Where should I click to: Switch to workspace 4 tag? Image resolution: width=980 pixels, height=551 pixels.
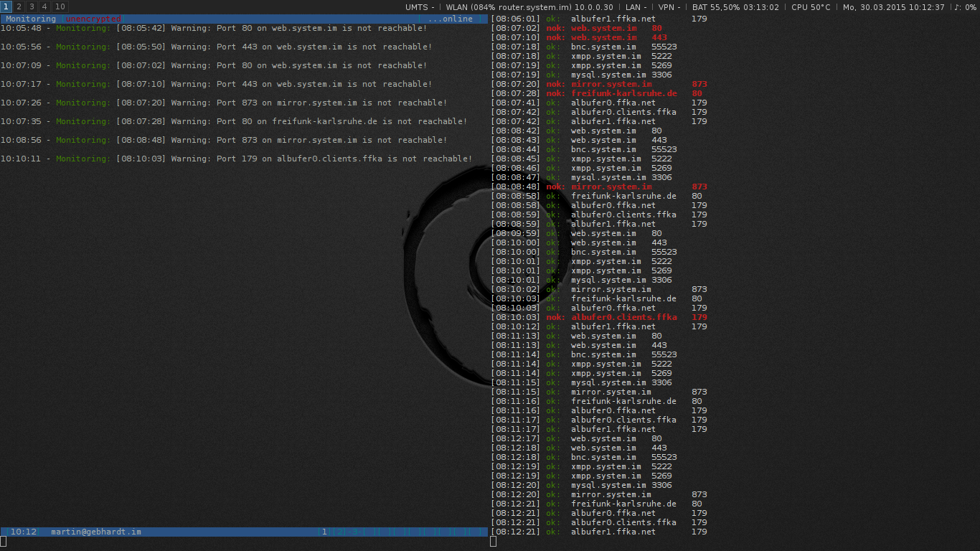pos(44,6)
